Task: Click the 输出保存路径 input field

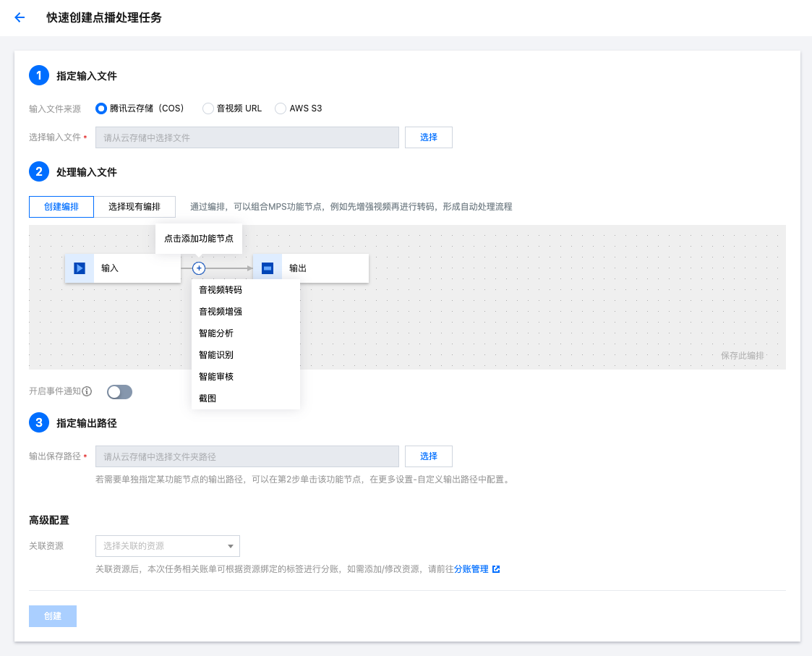Action: pos(247,456)
